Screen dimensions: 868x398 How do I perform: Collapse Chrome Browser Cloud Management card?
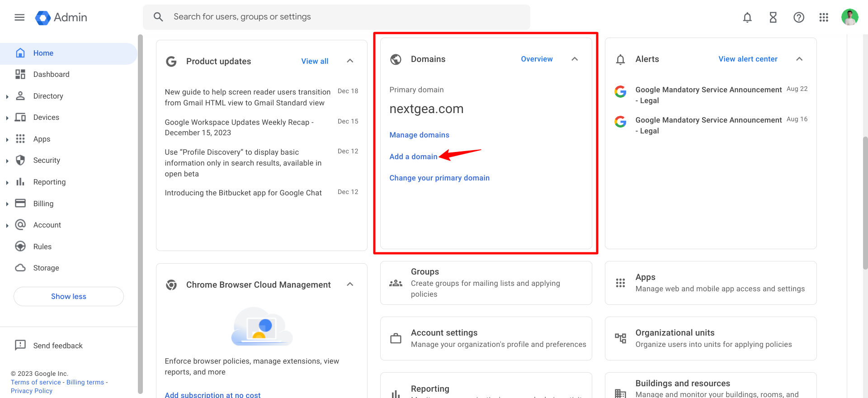click(x=350, y=284)
